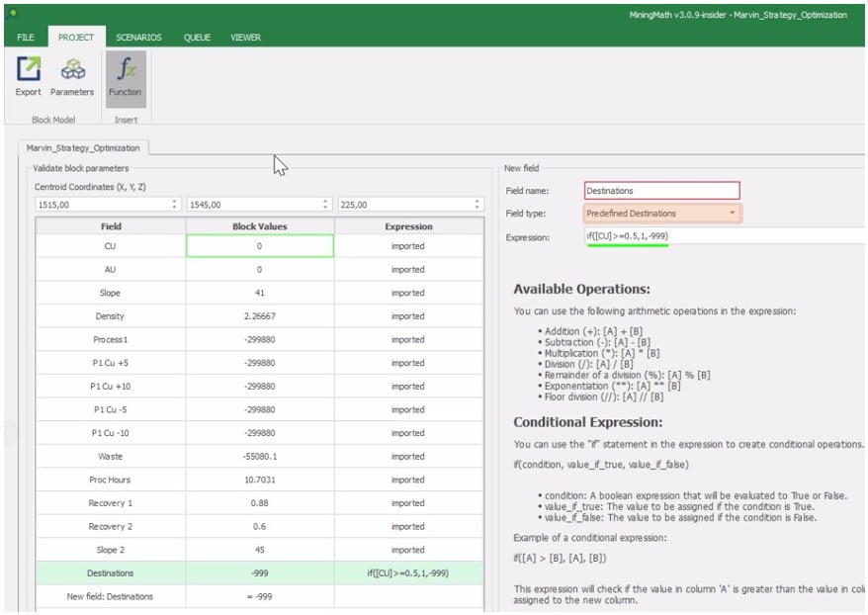
Task: Select the CU block value cell
Action: pos(260,246)
